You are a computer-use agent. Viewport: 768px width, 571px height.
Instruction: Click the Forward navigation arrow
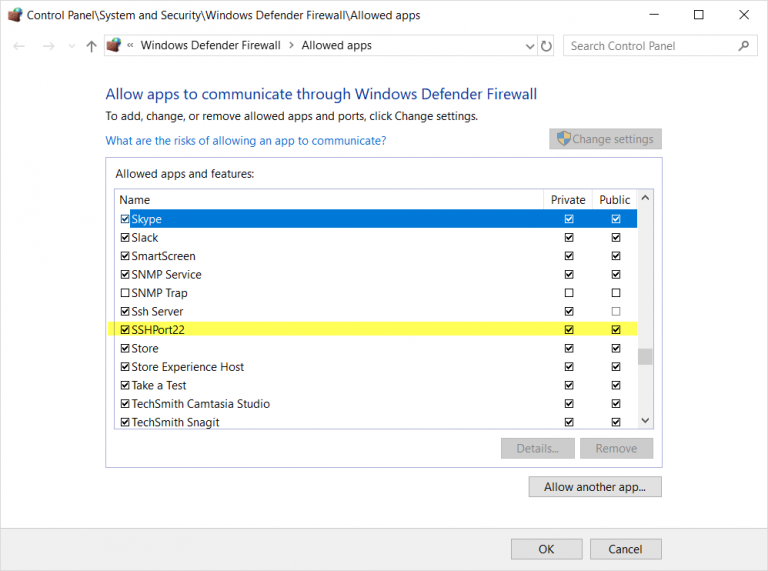[48, 46]
